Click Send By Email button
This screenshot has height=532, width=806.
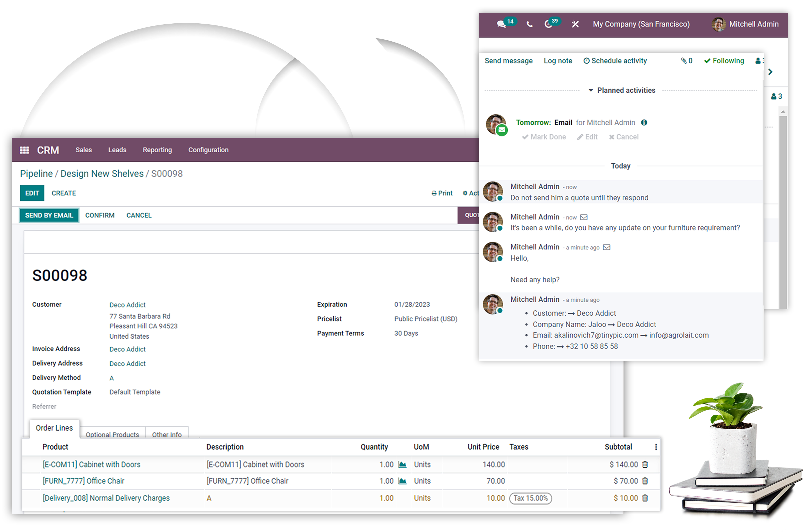(x=48, y=215)
